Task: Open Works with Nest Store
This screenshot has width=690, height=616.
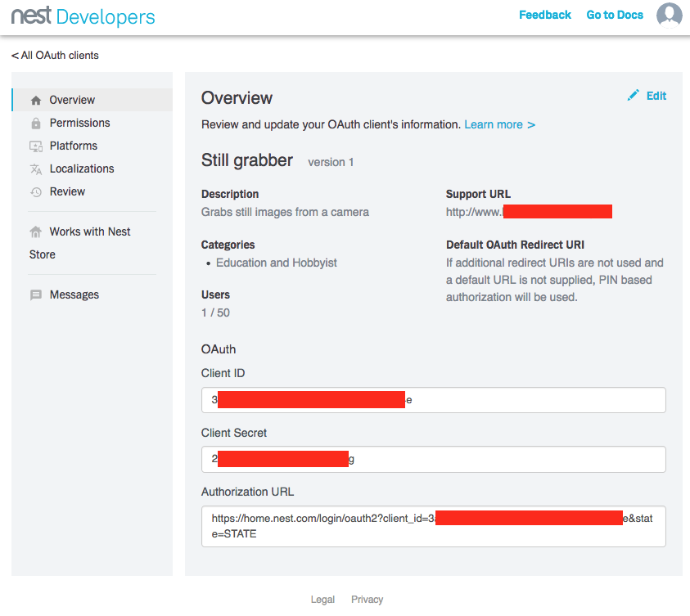Action: tap(80, 243)
